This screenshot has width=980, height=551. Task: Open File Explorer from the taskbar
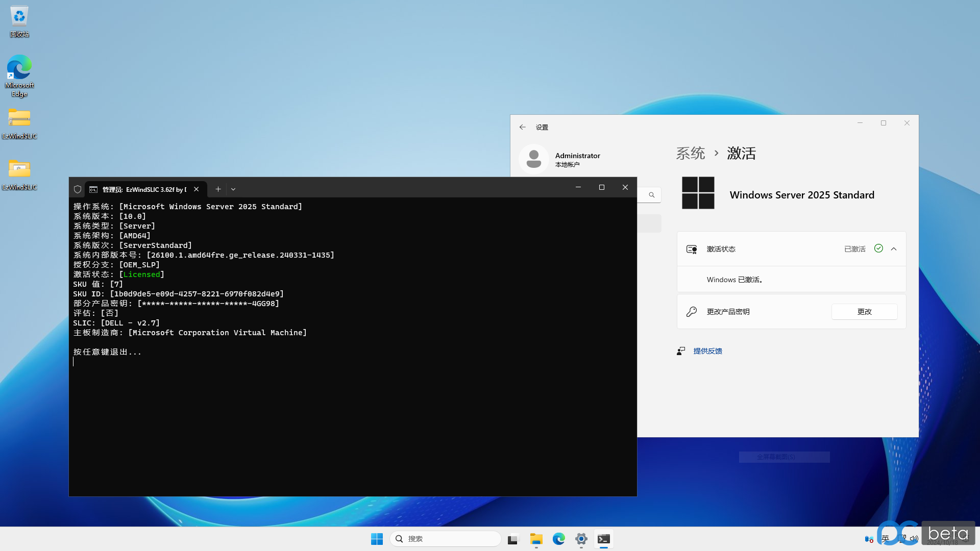536,539
